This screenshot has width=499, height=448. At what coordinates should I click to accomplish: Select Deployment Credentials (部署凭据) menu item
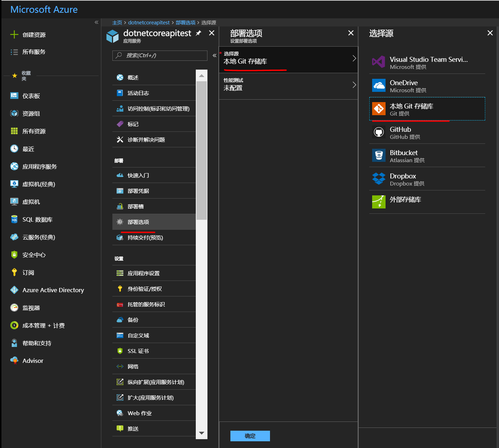[154, 191]
